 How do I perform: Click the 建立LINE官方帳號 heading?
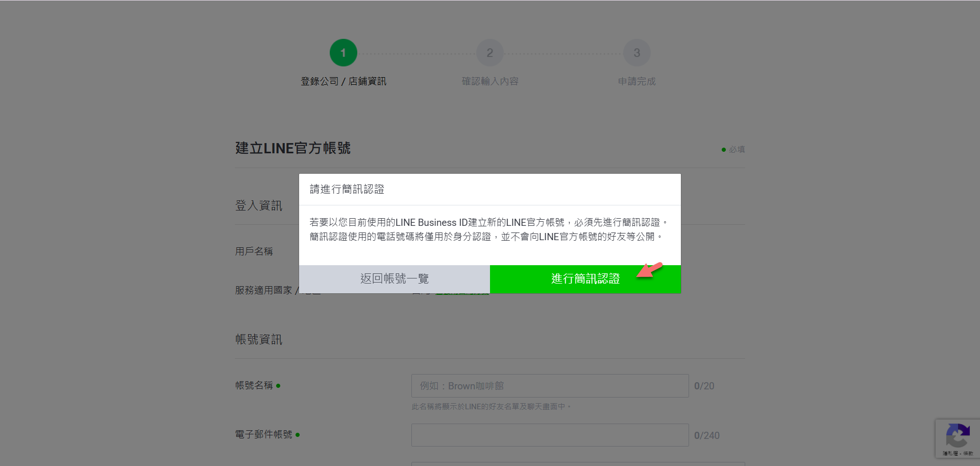(x=293, y=148)
